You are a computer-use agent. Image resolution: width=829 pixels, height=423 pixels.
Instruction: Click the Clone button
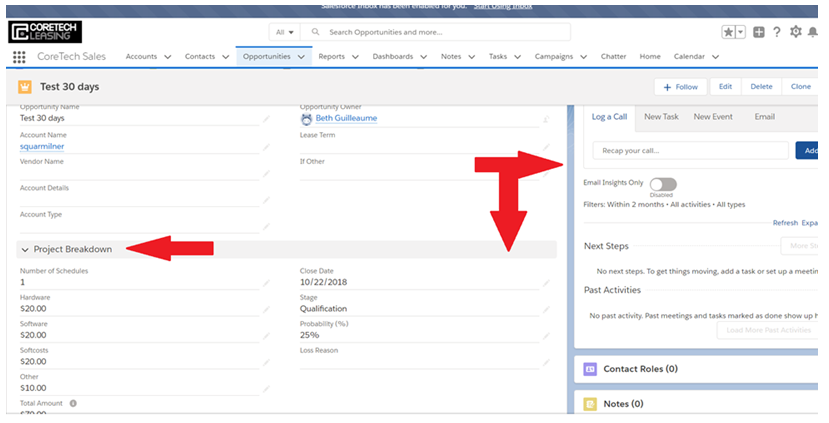point(800,87)
